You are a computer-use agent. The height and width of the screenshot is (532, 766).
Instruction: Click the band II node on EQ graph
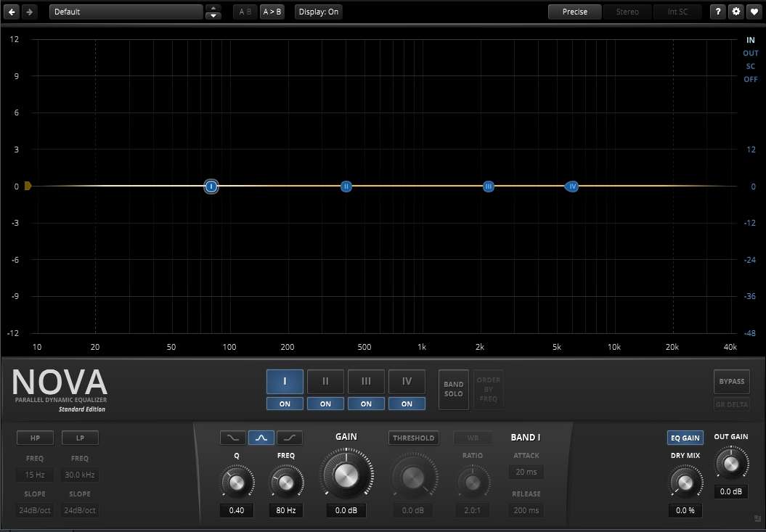click(x=346, y=187)
